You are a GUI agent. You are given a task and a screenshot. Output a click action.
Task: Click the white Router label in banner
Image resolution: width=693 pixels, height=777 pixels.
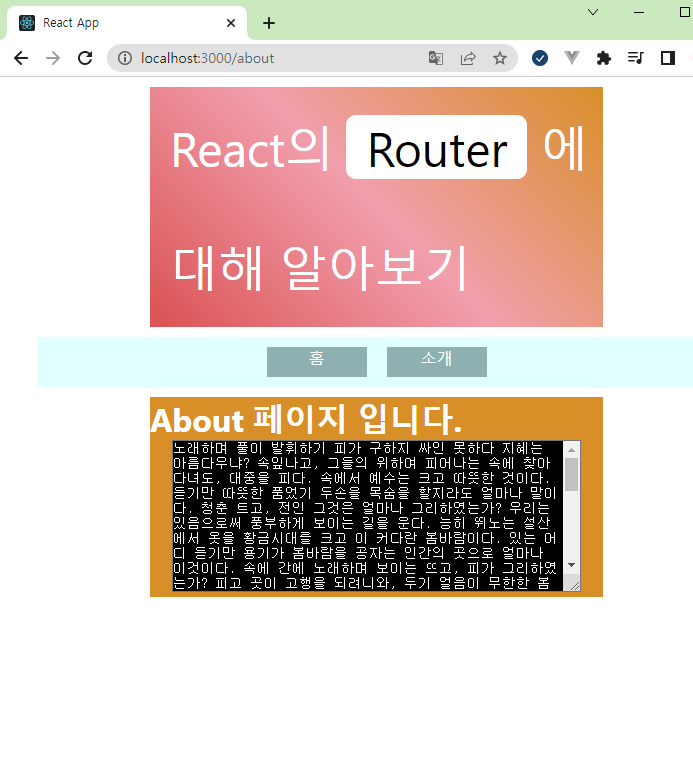point(437,147)
